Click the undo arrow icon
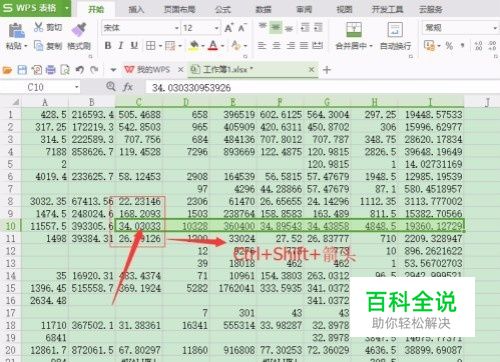 click(x=79, y=70)
